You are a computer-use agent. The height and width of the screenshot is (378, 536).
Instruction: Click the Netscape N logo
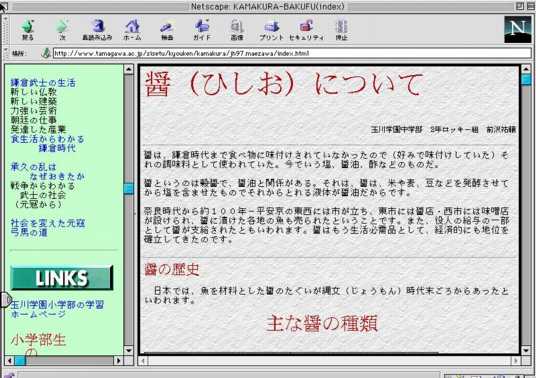tap(518, 29)
